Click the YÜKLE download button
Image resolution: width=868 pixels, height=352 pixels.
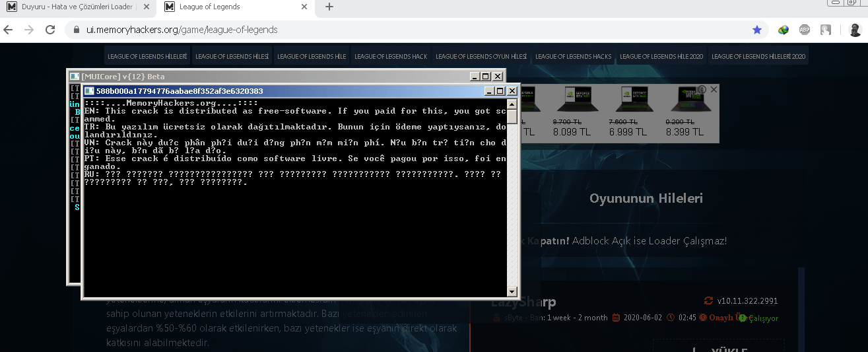point(719,346)
